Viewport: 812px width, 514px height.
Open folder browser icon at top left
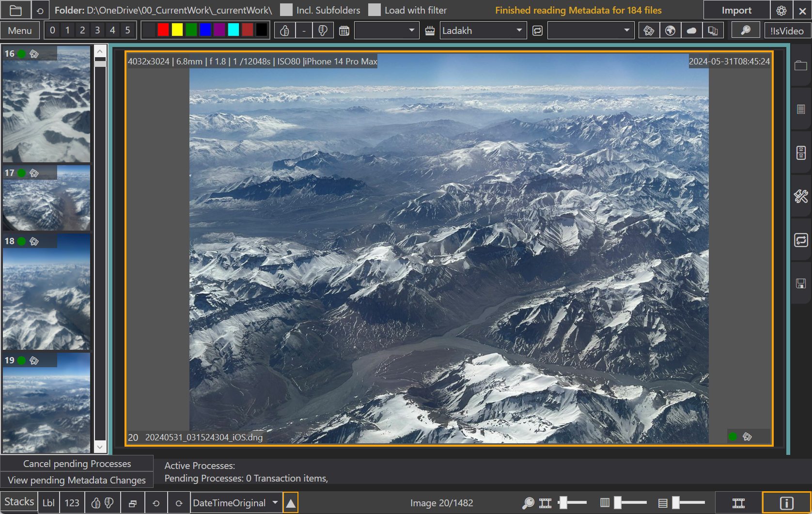[x=16, y=10]
